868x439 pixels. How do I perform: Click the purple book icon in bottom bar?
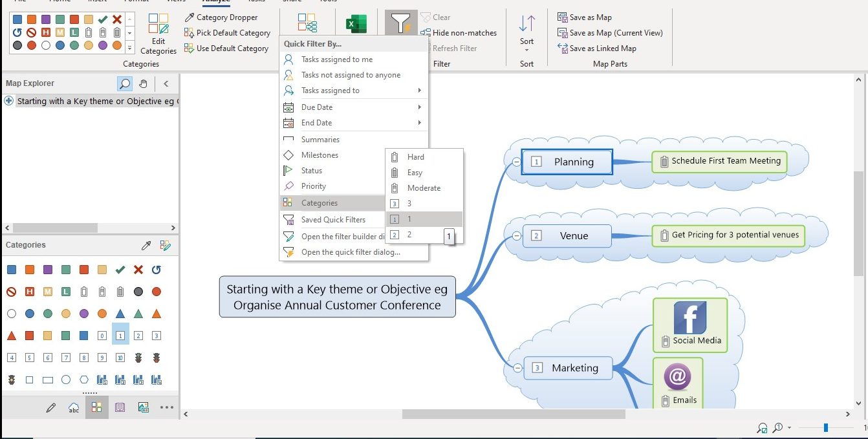pyautogui.click(x=120, y=407)
